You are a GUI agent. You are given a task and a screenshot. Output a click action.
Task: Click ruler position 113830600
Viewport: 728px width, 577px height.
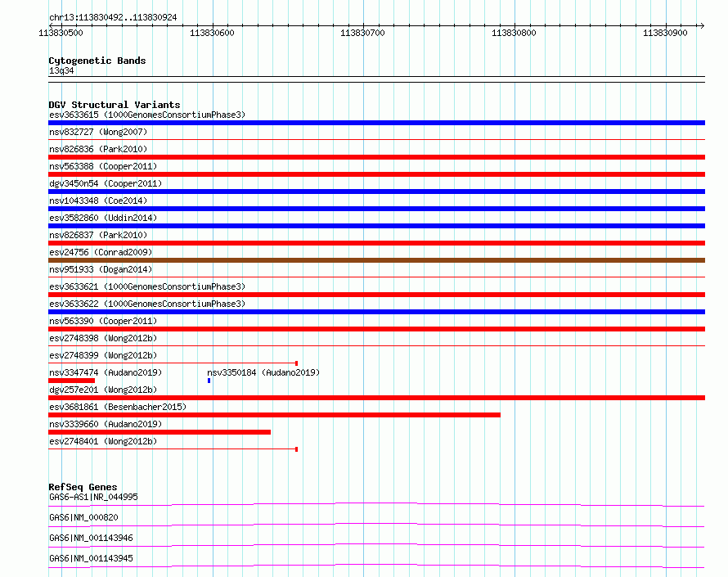[x=212, y=33]
